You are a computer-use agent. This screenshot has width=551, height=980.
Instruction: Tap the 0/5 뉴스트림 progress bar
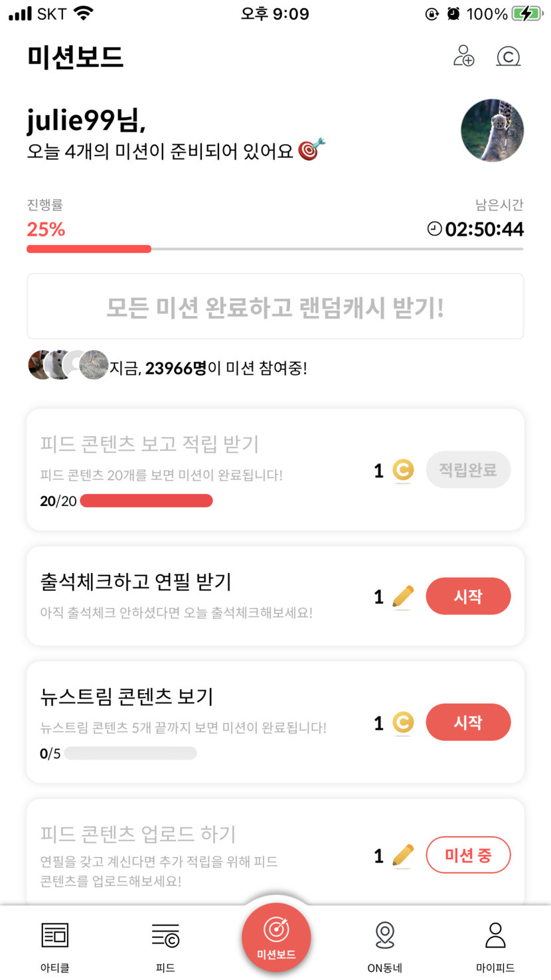point(130,753)
